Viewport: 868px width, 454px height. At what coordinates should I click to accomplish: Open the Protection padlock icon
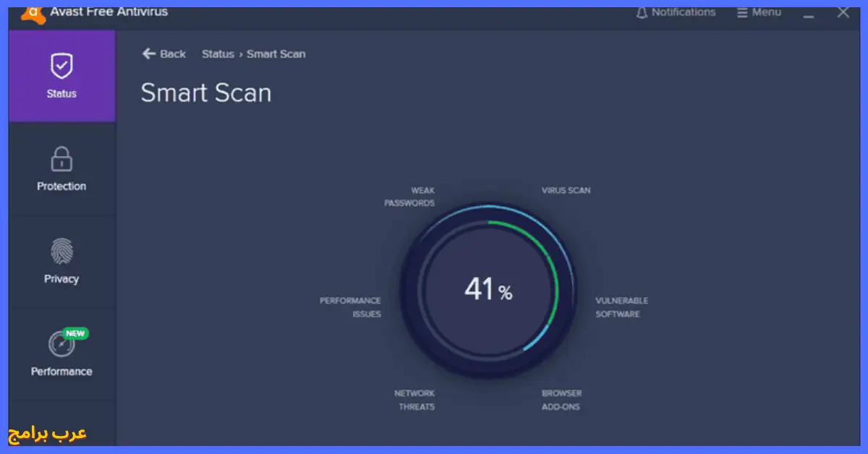coord(61,159)
